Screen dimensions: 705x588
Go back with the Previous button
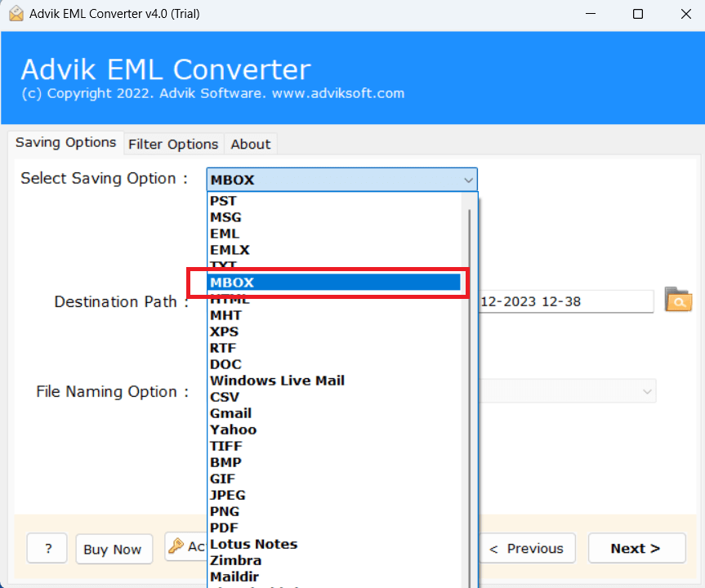526,548
